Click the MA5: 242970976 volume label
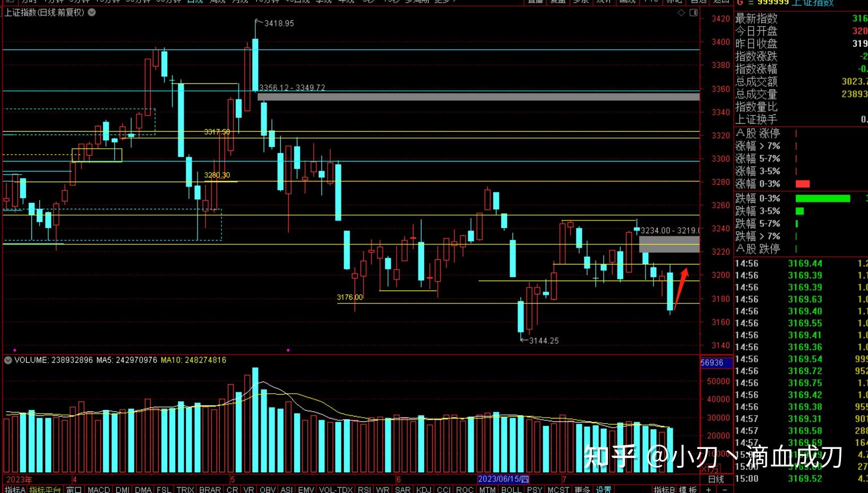 [127, 360]
